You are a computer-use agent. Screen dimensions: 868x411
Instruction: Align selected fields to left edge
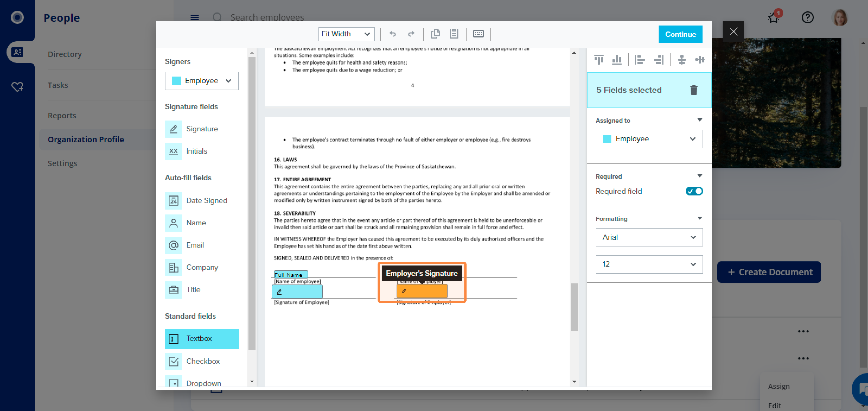coord(640,60)
